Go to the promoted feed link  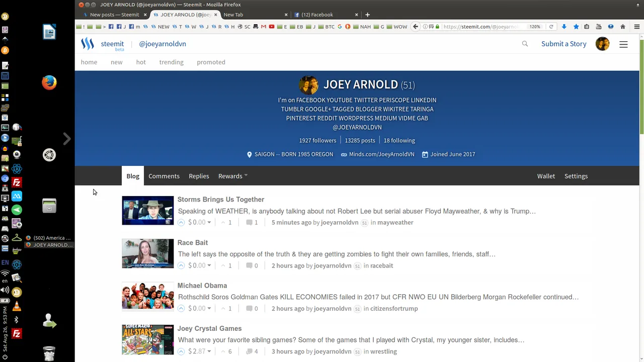click(211, 62)
